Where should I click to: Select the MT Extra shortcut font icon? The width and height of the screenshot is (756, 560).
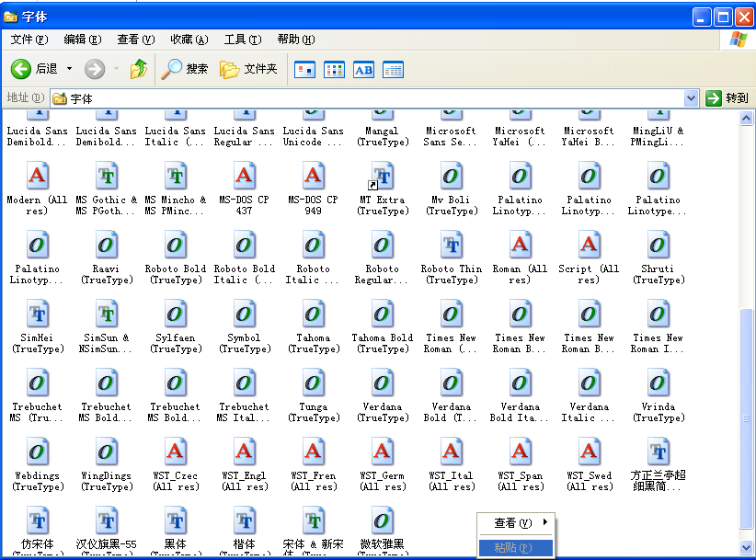tap(382, 177)
